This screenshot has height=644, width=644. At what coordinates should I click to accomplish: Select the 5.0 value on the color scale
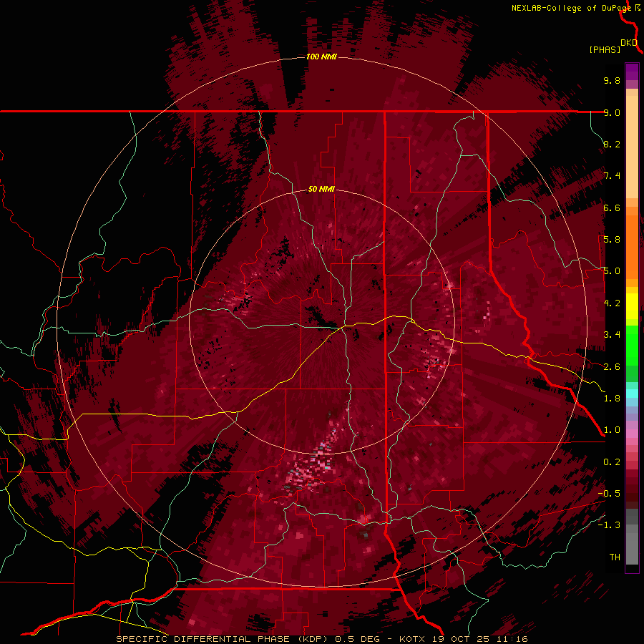tap(612, 271)
